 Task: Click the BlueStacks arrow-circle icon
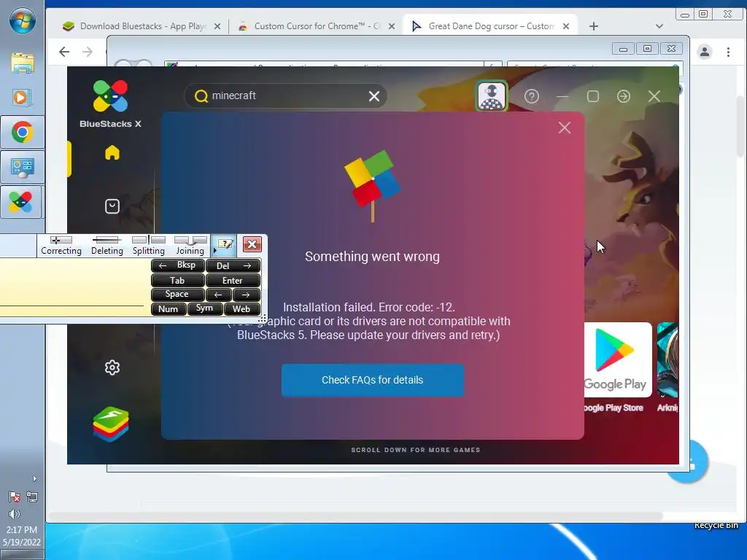[624, 97]
